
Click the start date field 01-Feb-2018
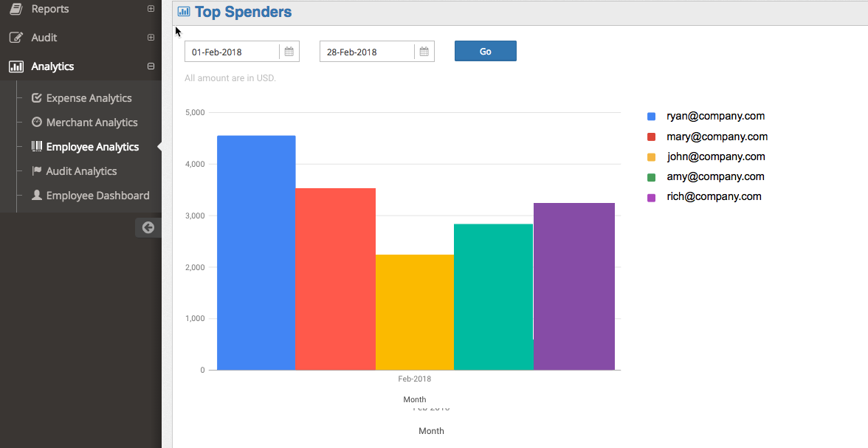(x=232, y=52)
